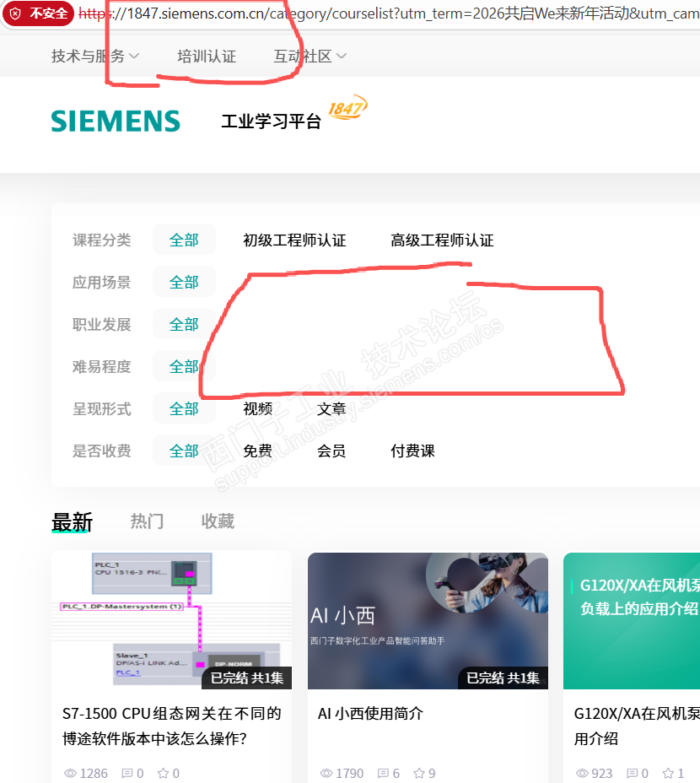Filter by 付费课 courses
The height and width of the screenshot is (783, 700).
pos(412,451)
